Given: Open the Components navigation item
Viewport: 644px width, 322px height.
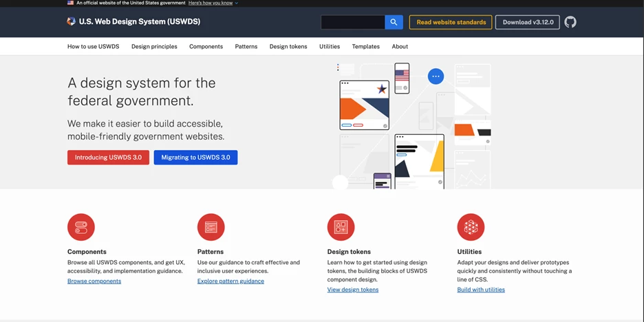Looking at the screenshot, I should [x=206, y=46].
